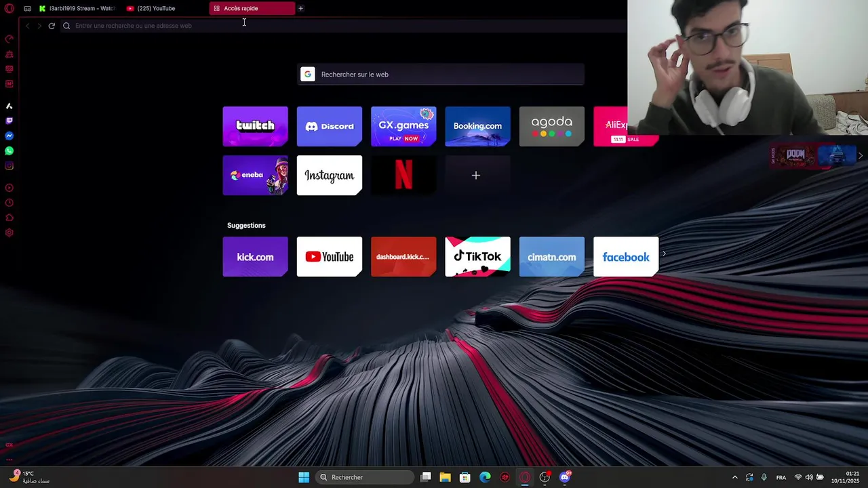Expand GX mods carousel right arrow
The image size is (868, 488).
click(861, 156)
